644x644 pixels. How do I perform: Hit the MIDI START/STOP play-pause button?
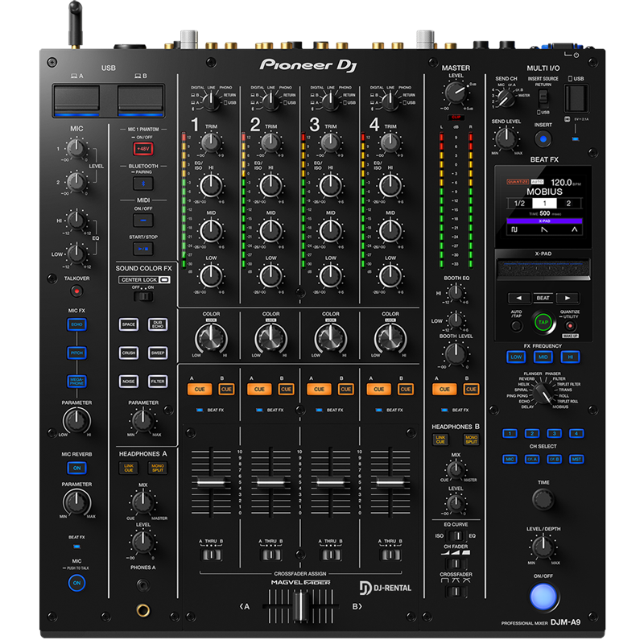click(143, 249)
